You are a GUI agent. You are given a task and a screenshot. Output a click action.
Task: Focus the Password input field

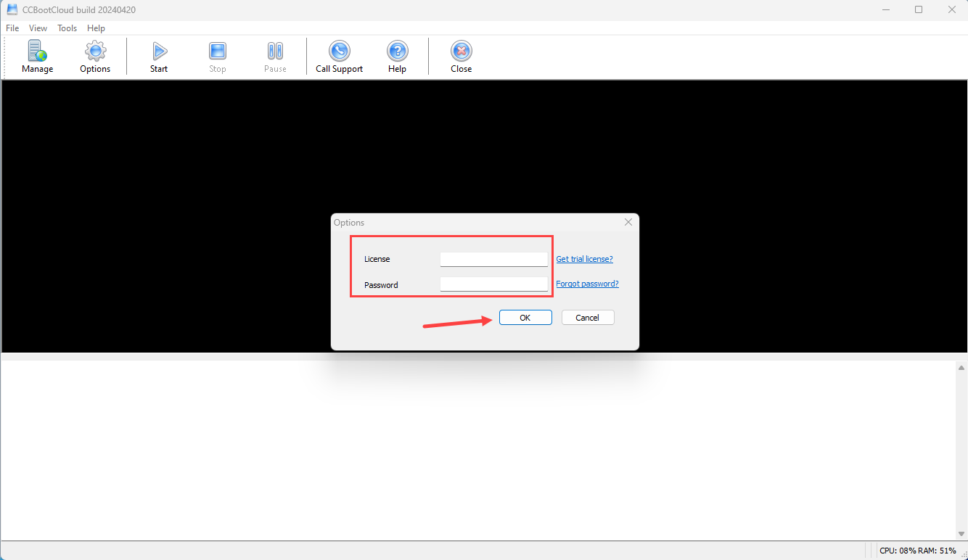pyautogui.click(x=493, y=284)
